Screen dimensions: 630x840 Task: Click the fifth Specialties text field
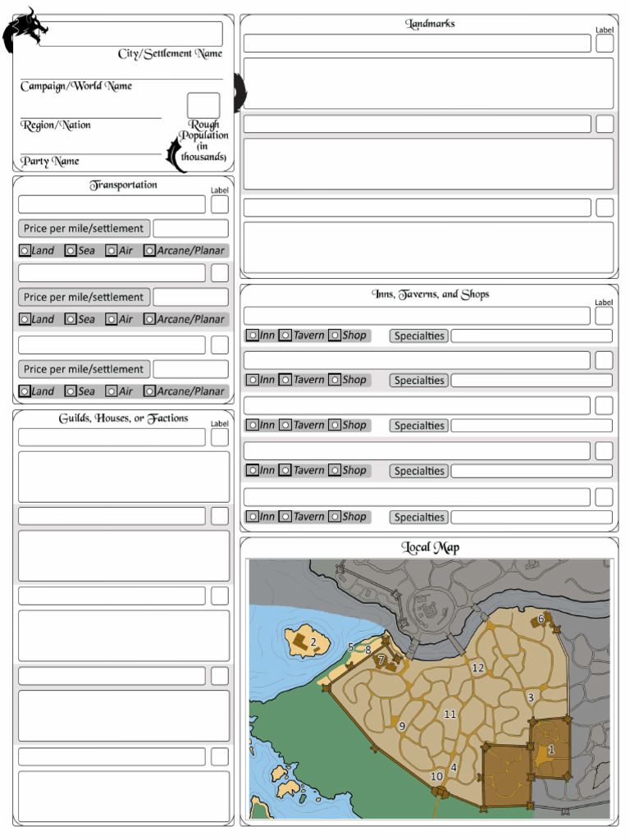[532, 518]
